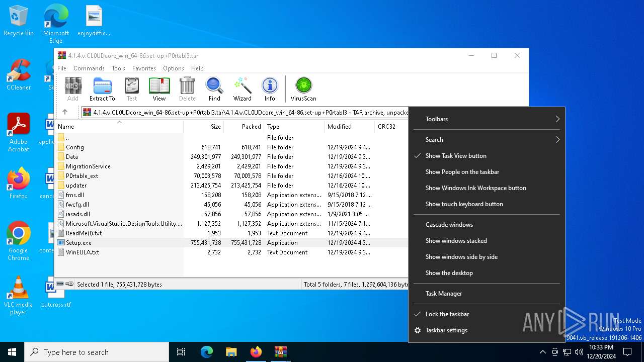Screen dimensions: 644x362
Task: Select the ReadMe(!).txt file row
Action: [231, 233]
